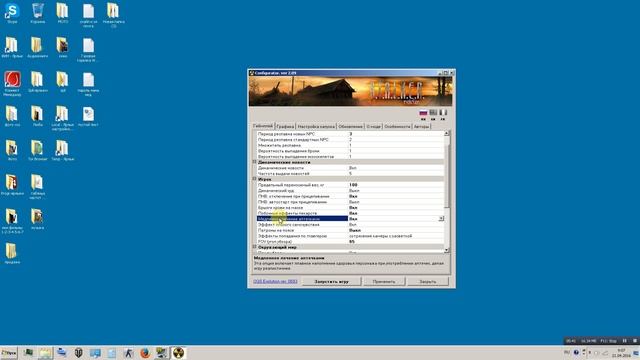Click the settings list scroll-up arrow
Image resolution: width=640 pixels, height=360 pixels.
pos(447,133)
